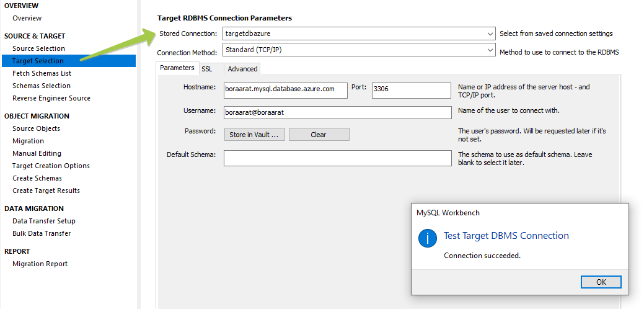Open Migration Report step
The width and height of the screenshot is (644, 309).
[40, 264]
